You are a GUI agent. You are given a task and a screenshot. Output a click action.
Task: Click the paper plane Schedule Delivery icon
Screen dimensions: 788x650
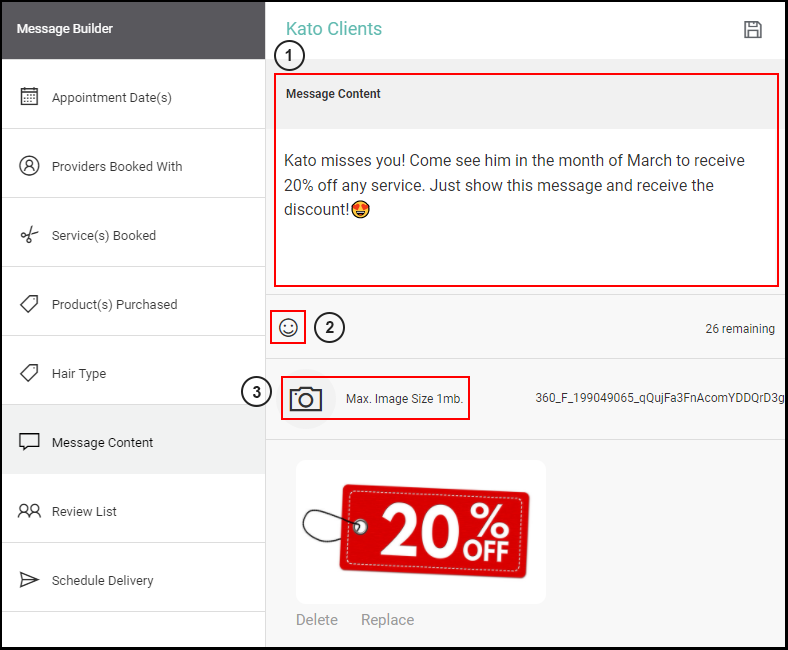point(29,580)
